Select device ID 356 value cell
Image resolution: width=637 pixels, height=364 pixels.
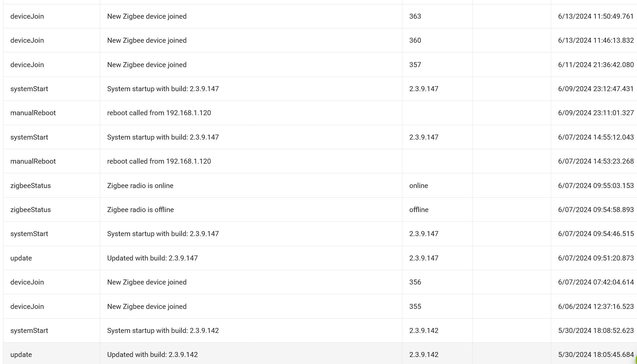click(415, 282)
